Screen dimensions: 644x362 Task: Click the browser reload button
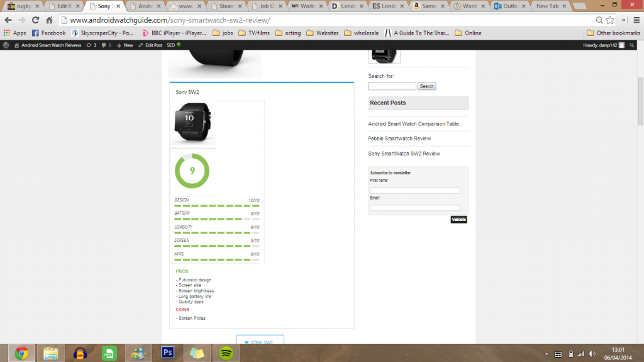[35, 20]
